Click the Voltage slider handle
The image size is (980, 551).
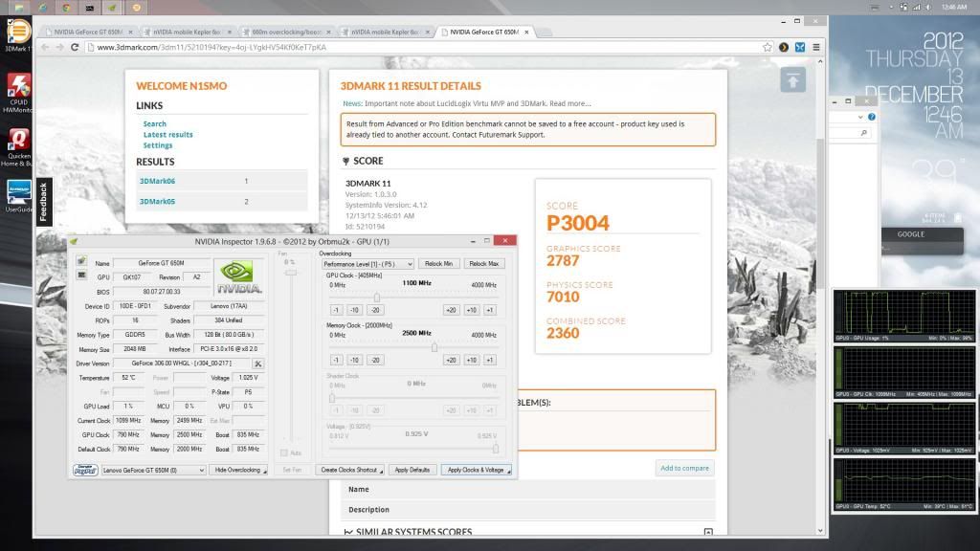tap(496, 448)
